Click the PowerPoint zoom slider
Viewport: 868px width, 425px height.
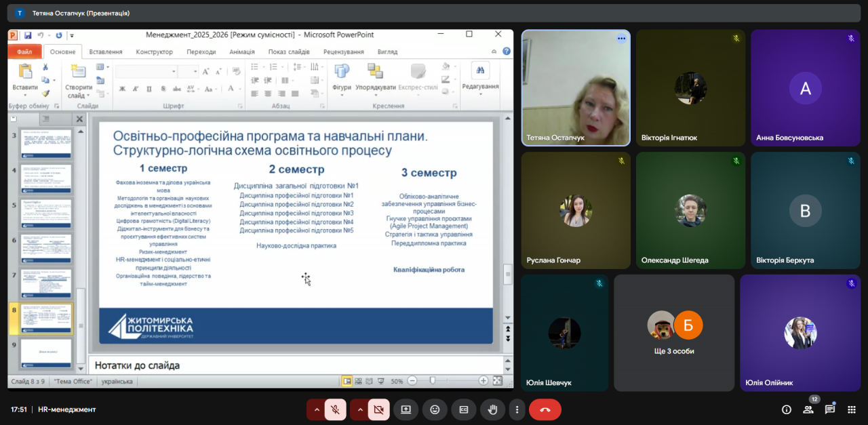point(432,381)
